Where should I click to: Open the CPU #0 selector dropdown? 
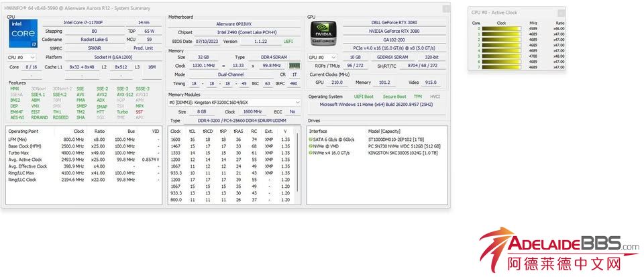click(21, 58)
